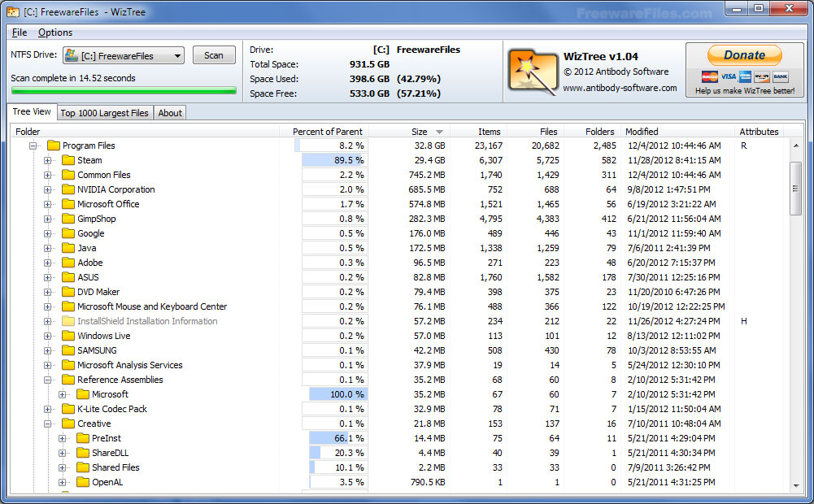The height and width of the screenshot is (504, 814).
Task: Click the PreInst folder icon
Action: 83,438
